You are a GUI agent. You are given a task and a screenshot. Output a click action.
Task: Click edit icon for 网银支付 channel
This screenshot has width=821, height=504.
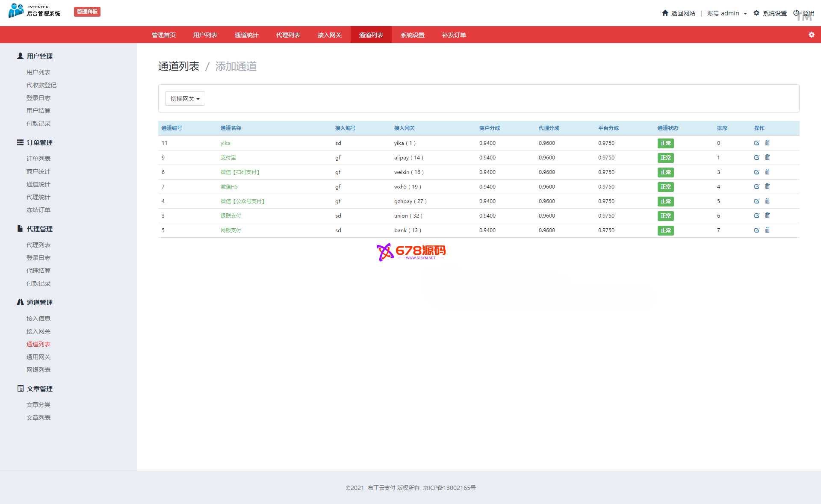(756, 230)
